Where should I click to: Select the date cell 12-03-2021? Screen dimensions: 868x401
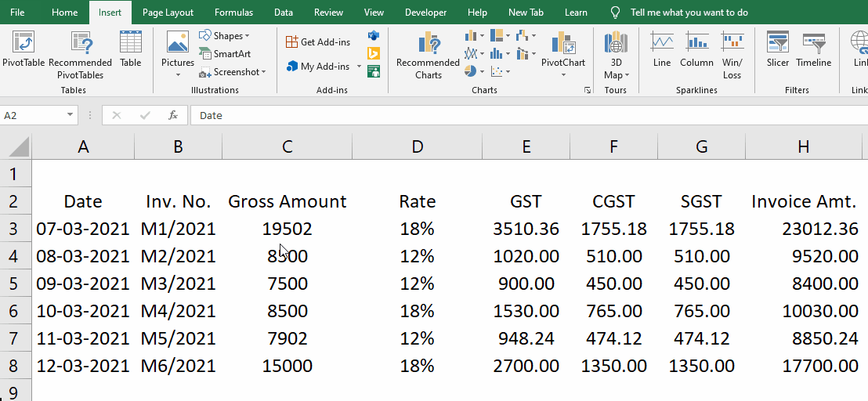click(x=83, y=367)
